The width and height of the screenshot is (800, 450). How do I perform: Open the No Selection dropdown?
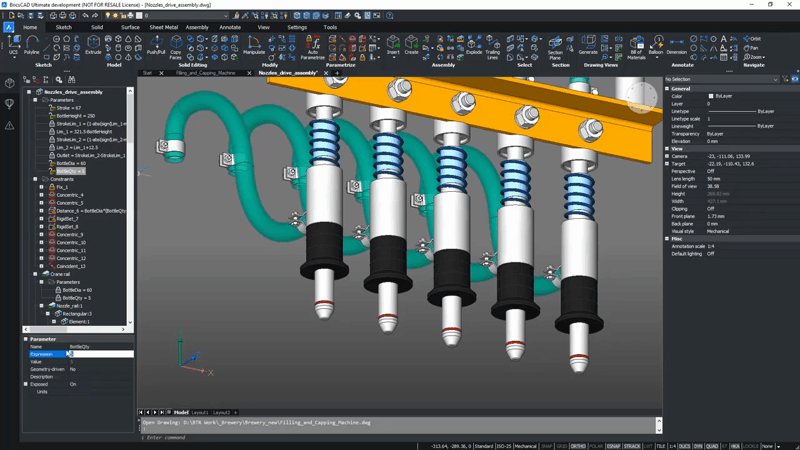click(722, 79)
